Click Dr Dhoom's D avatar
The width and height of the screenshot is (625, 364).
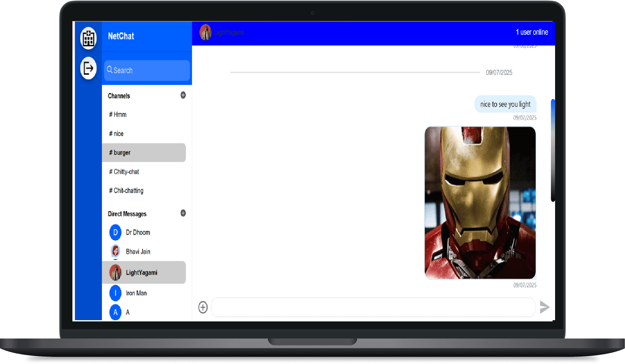115,232
